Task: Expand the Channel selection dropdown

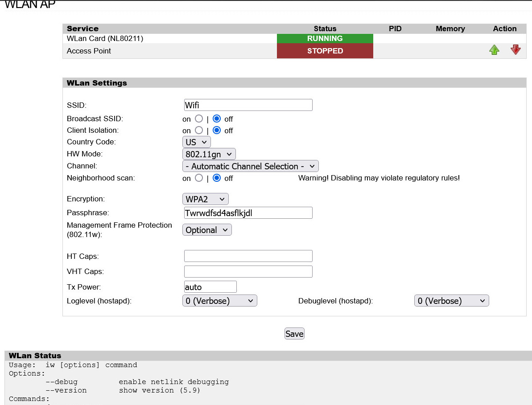Action: [250, 166]
